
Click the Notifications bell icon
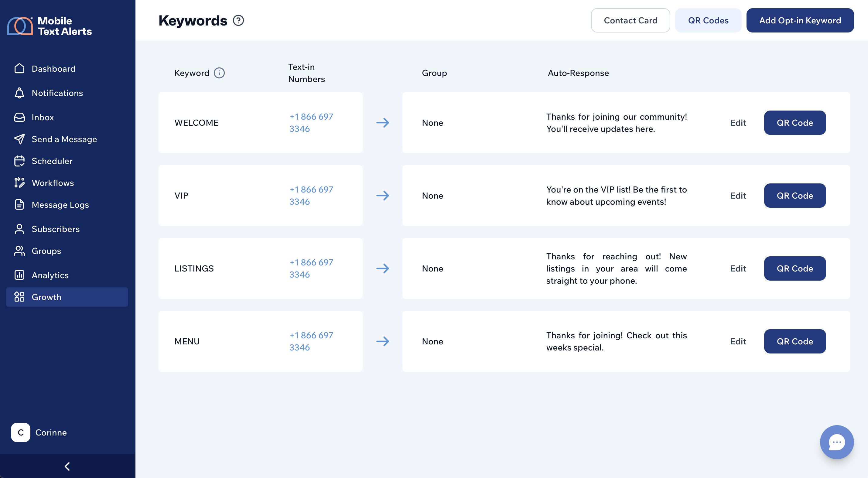19,93
